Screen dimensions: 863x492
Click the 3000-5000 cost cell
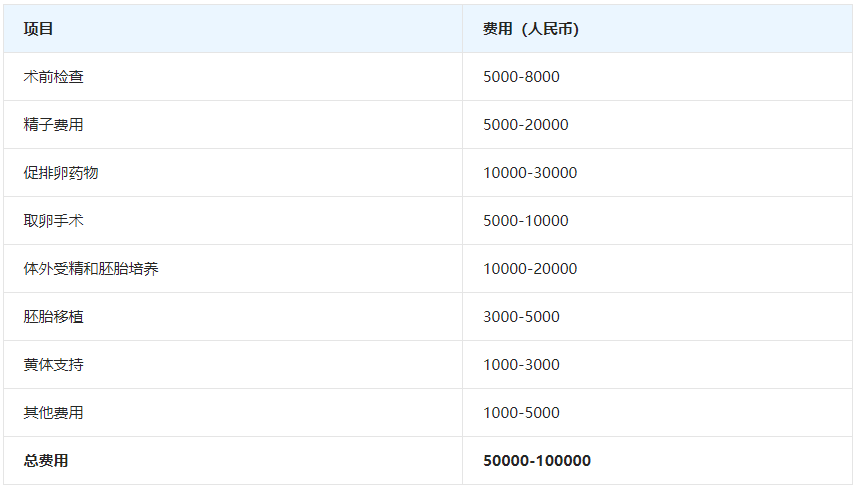[521, 317]
